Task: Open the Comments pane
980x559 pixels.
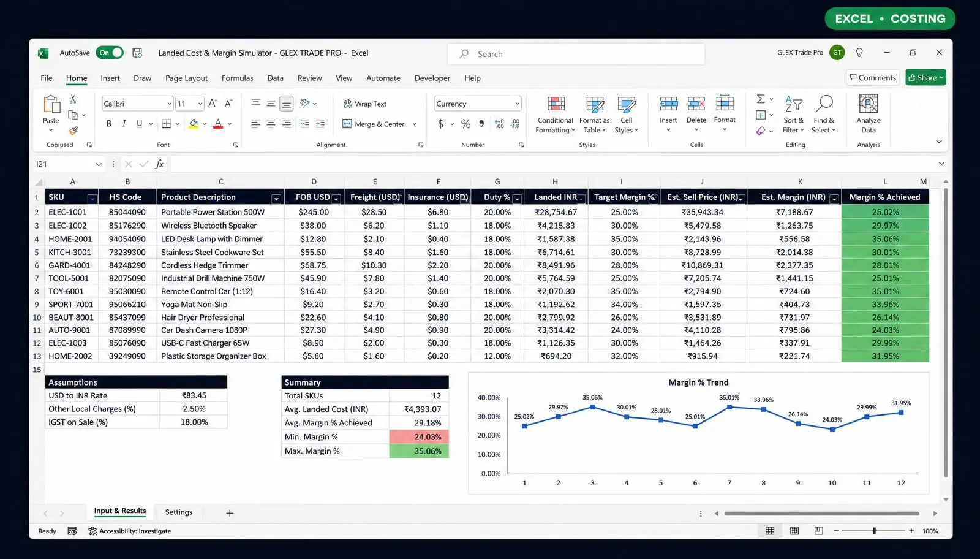Action: pos(873,77)
